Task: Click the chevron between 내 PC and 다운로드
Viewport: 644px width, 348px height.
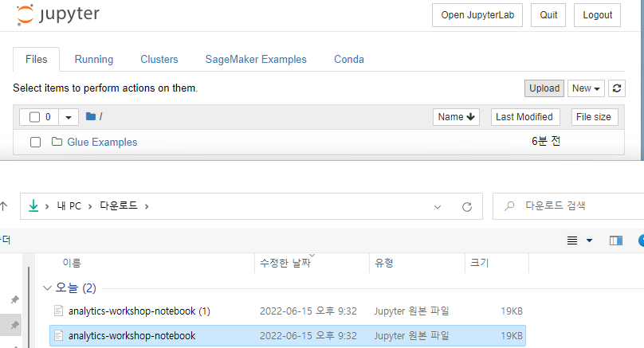Action: click(x=90, y=206)
